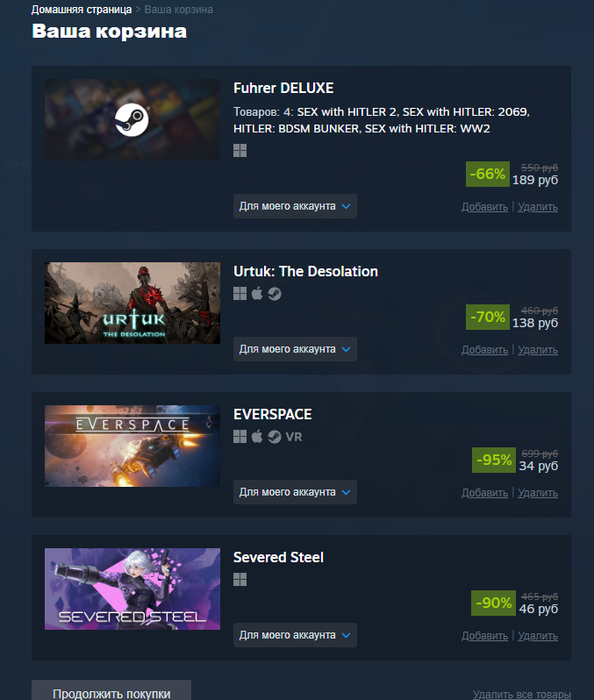Click the macOS apple icon under Urtuk
Image resolution: width=594 pixels, height=700 pixels.
(x=257, y=294)
